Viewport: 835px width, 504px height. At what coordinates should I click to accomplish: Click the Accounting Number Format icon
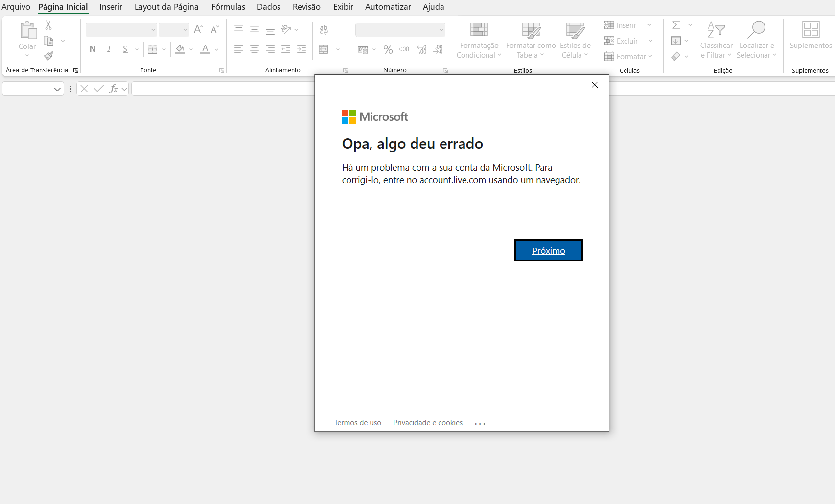pyautogui.click(x=363, y=49)
